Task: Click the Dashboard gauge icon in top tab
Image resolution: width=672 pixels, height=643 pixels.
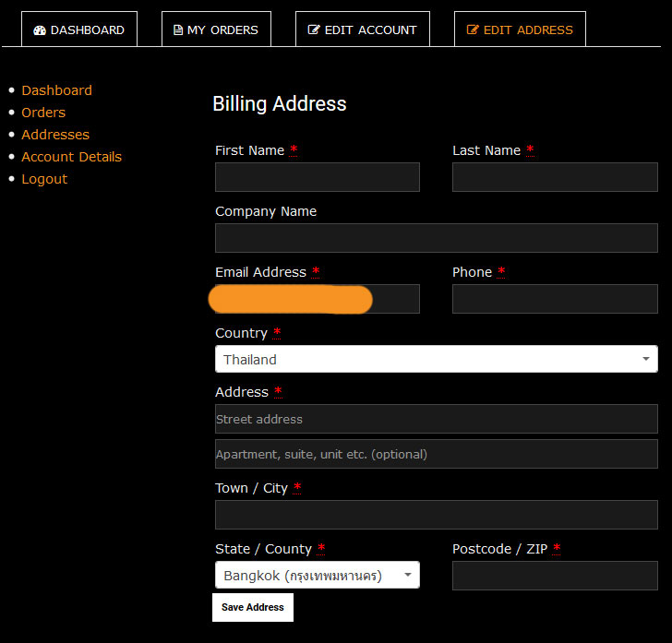Action: (39, 30)
